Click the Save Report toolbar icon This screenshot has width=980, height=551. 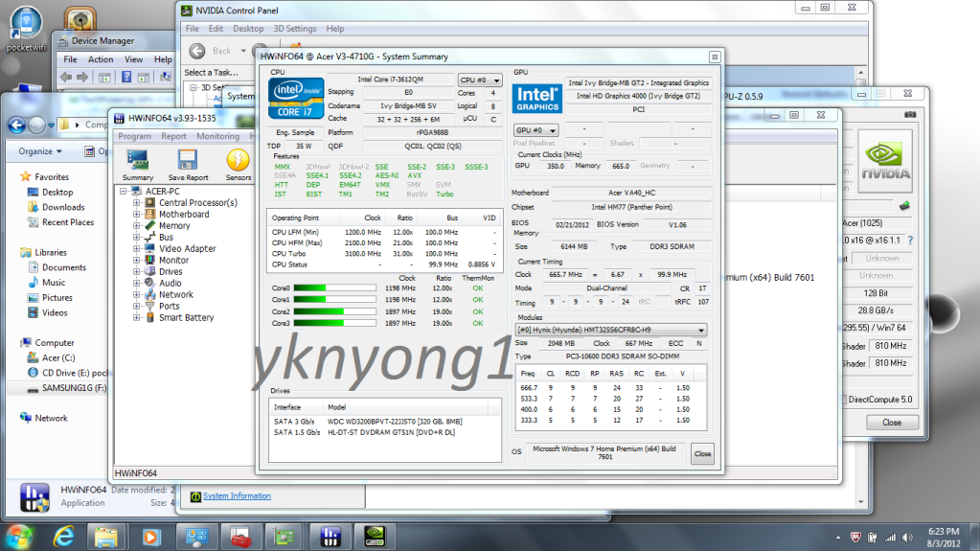click(x=188, y=165)
